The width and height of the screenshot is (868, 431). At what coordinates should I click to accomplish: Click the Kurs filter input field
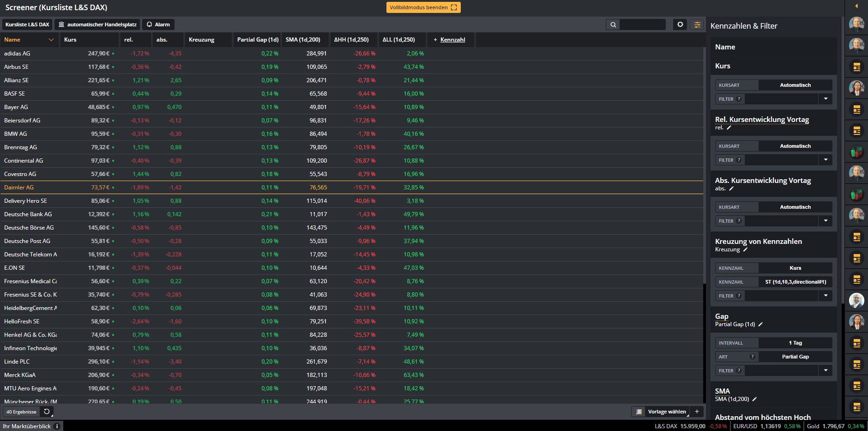tap(781, 99)
